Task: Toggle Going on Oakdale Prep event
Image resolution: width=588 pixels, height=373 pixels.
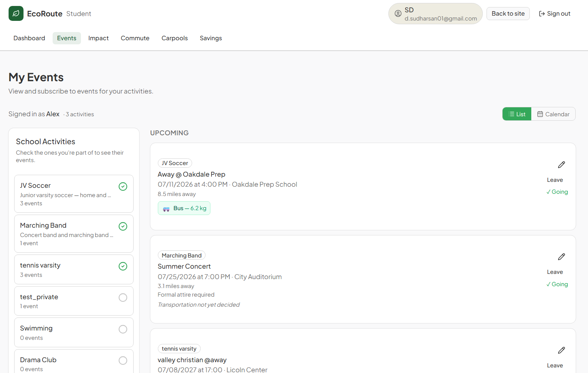Action: [x=557, y=192]
